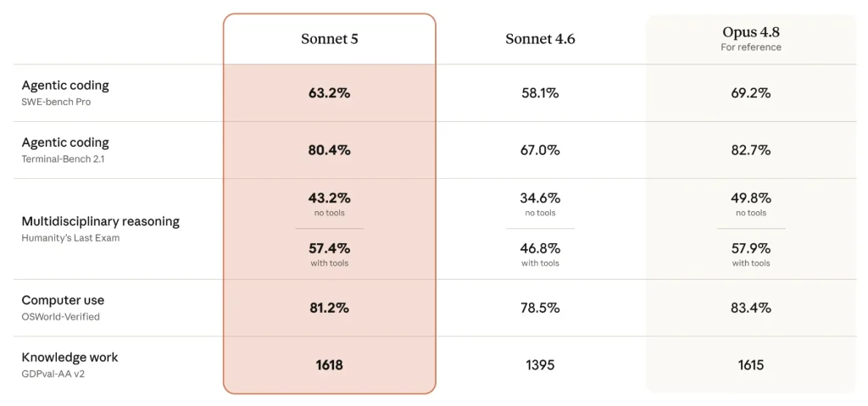Click Opus 4.8's 83.4% OSWorld score
This screenshot has width=868, height=406.
click(x=751, y=308)
